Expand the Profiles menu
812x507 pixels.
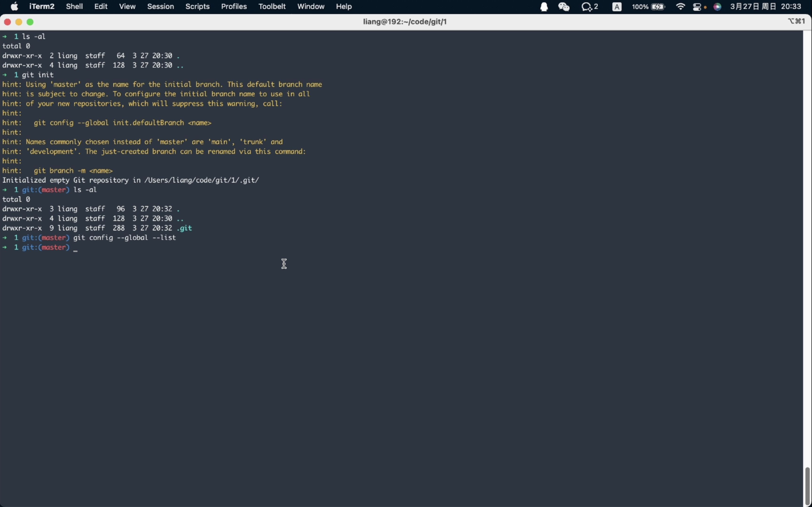[x=234, y=7]
